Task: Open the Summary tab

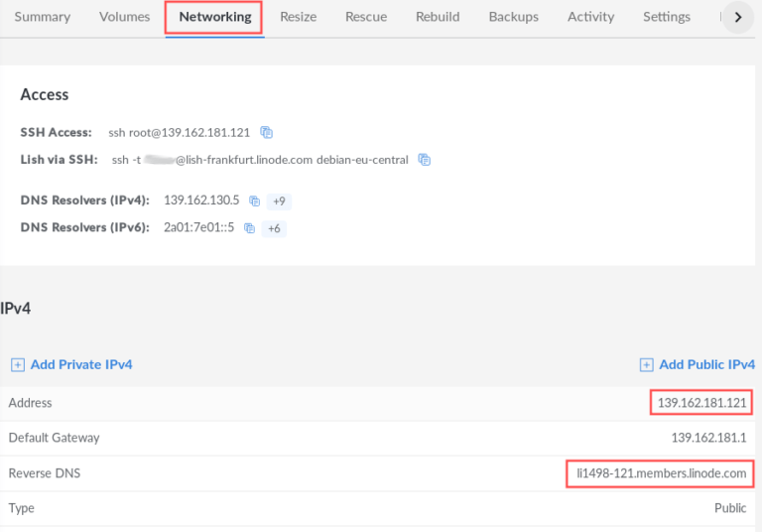Action: point(43,17)
